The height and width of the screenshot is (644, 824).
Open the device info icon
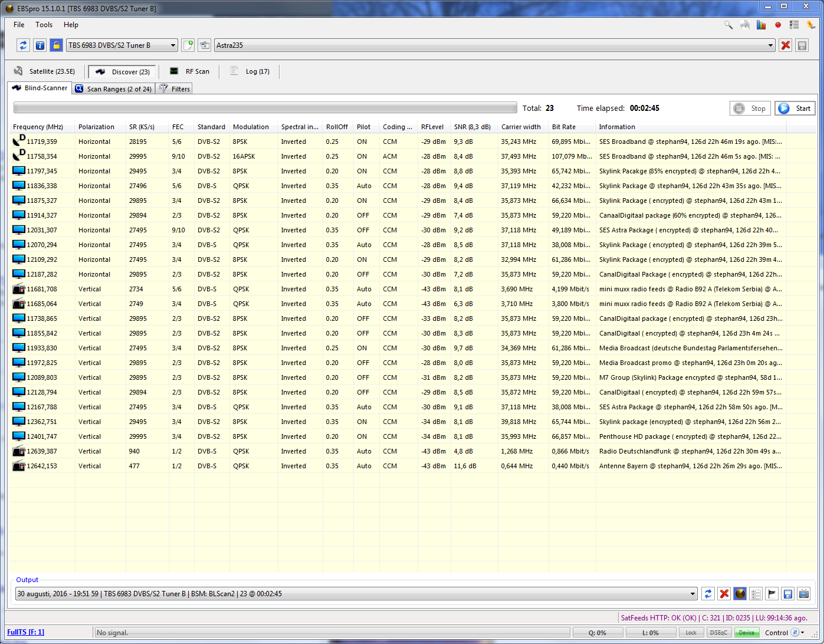[x=40, y=45]
